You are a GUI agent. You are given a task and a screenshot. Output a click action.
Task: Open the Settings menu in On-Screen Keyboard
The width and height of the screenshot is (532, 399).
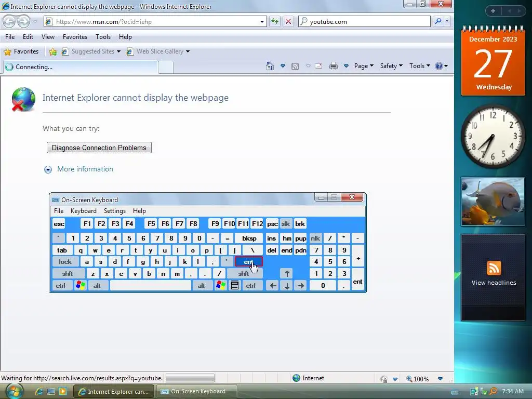click(115, 211)
